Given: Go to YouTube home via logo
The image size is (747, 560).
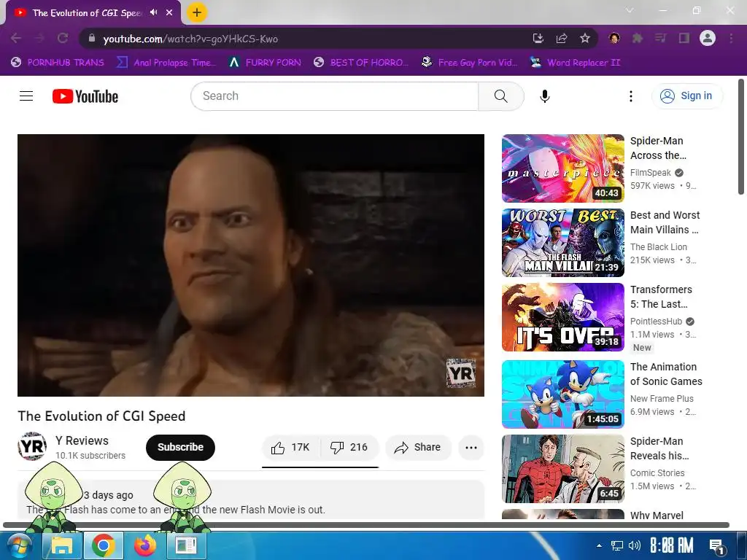Looking at the screenshot, I should [85, 96].
